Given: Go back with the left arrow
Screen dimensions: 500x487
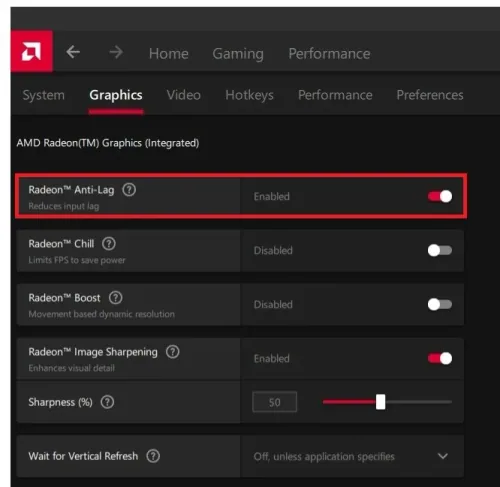Looking at the screenshot, I should pyautogui.click(x=73, y=52).
